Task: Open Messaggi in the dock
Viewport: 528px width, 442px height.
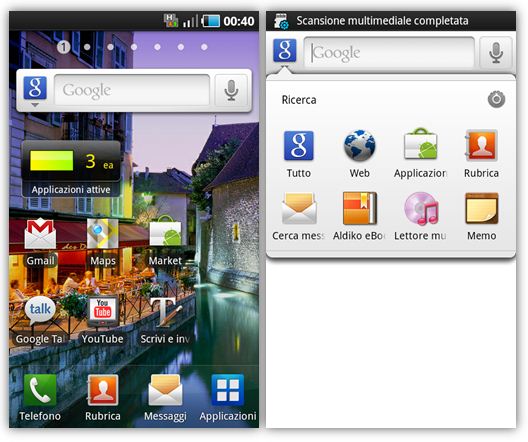Action: [165, 398]
